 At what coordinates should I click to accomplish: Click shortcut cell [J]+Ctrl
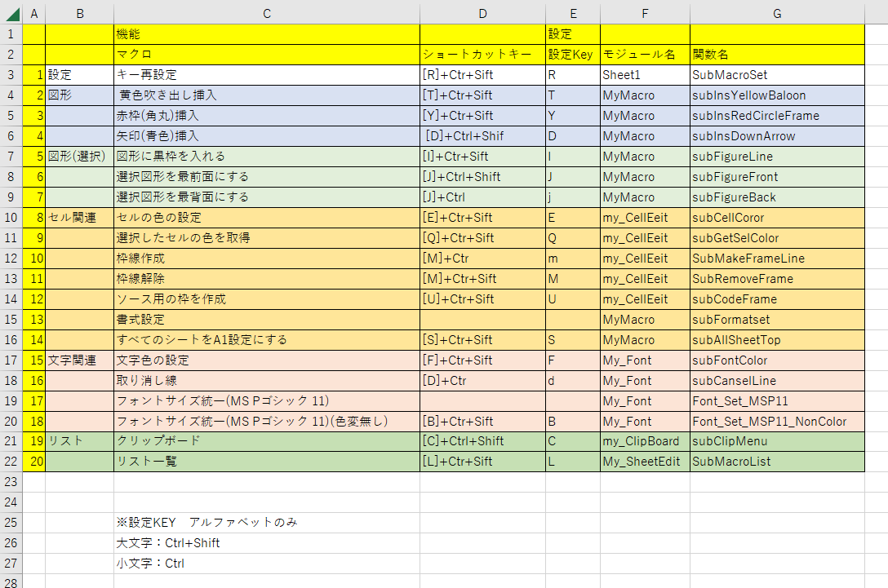click(x=482, y=197)
